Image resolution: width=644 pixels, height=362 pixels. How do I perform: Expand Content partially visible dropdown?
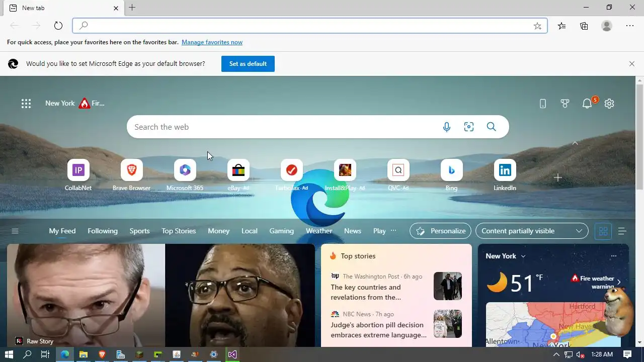pyautogui.click(x=532, y=231)
